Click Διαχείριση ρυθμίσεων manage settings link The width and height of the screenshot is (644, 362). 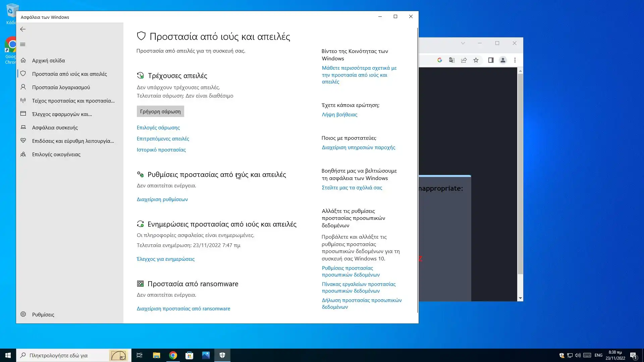(162, 199)
